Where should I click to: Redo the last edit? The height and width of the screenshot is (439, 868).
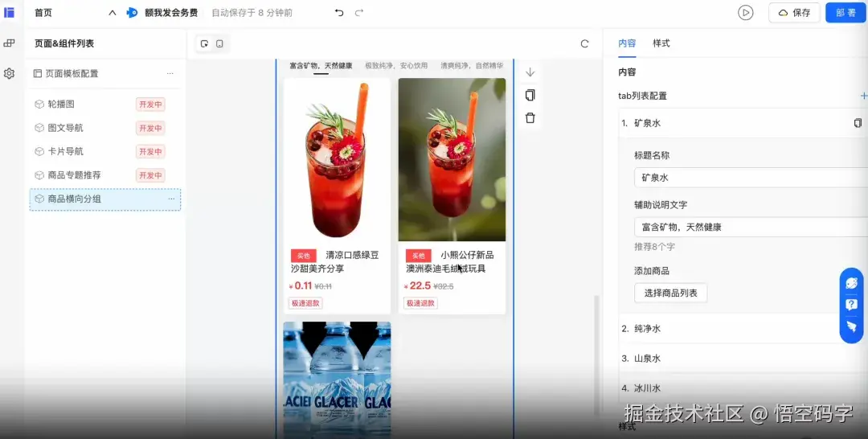tap(358, 12)
